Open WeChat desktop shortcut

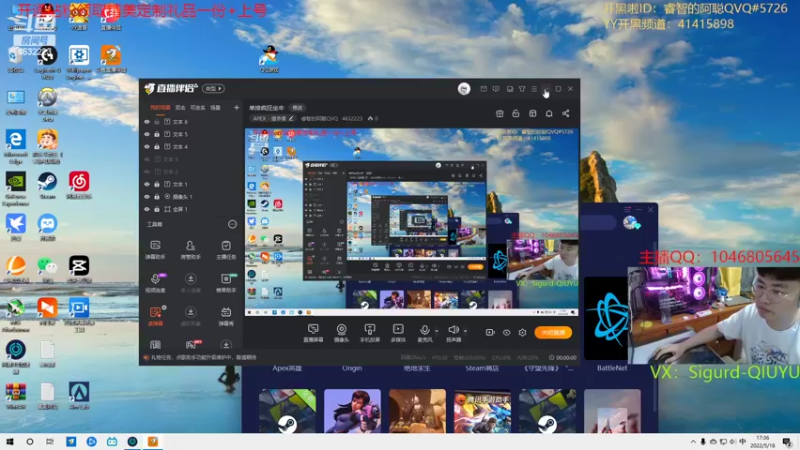(47, 269)
